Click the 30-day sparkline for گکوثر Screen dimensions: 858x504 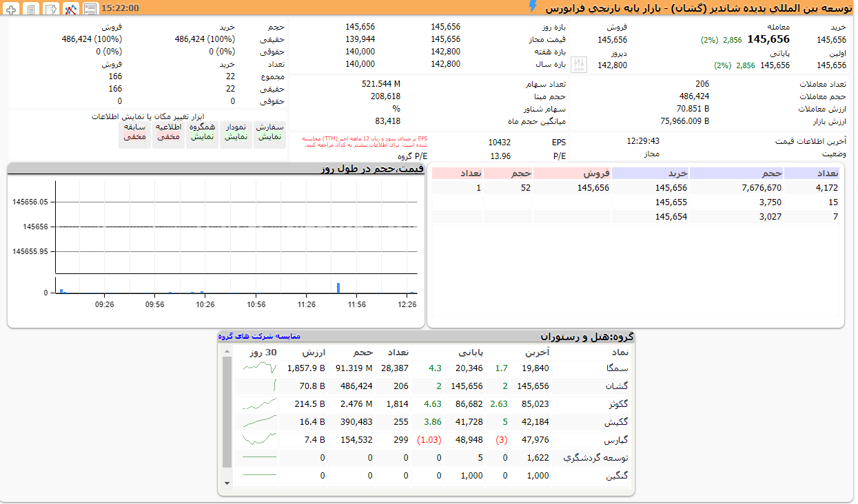(x=259, y=404)
